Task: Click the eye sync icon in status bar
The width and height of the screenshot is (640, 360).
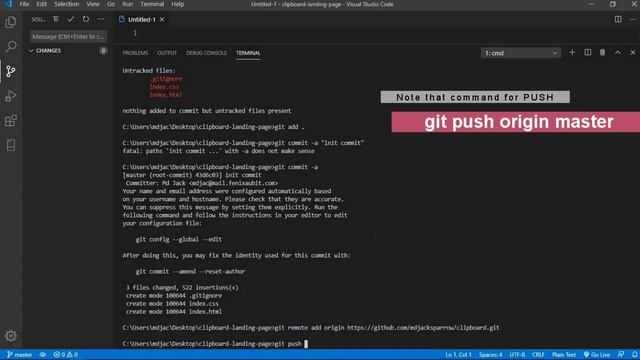Action: [x=43, y=355]
